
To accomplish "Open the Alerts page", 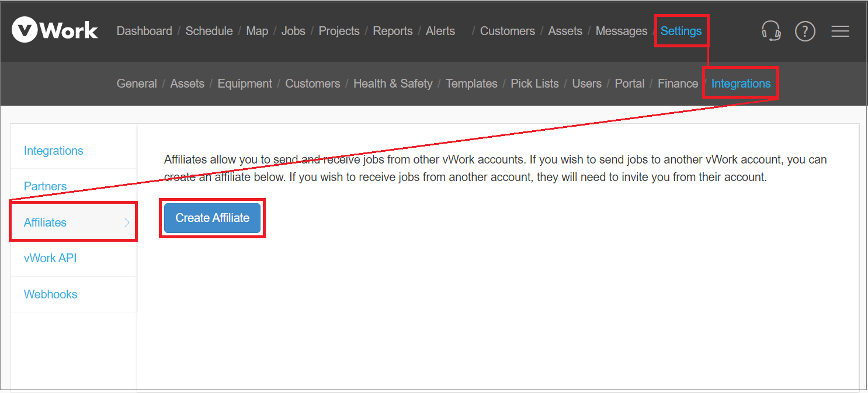I will click(x=440, y=31).
